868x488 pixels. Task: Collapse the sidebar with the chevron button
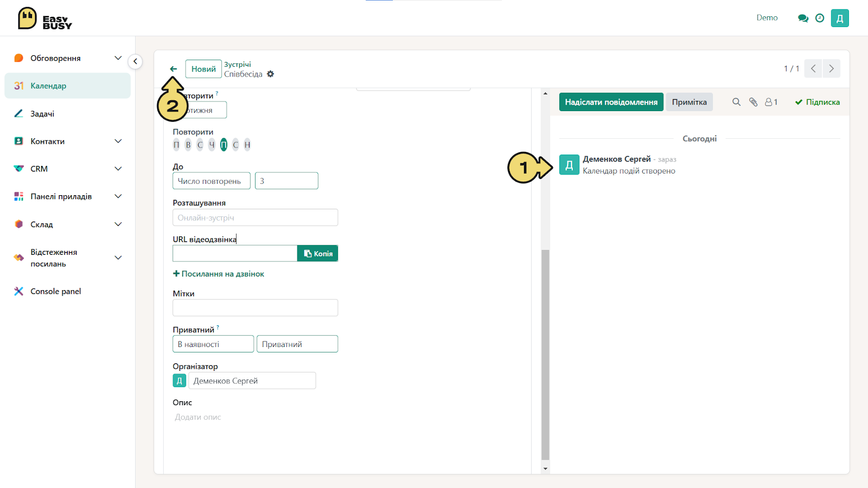pos(135,61)
